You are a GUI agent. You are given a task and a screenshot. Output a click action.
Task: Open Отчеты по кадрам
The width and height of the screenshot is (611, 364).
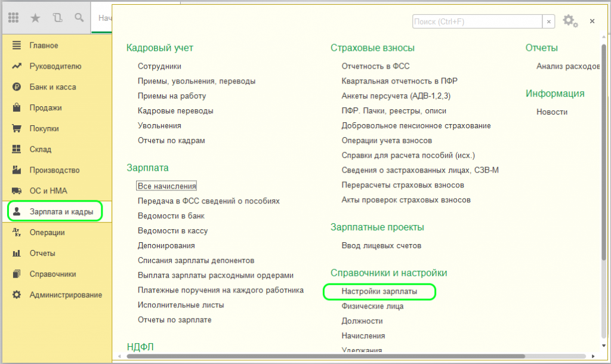pos(171,140)
